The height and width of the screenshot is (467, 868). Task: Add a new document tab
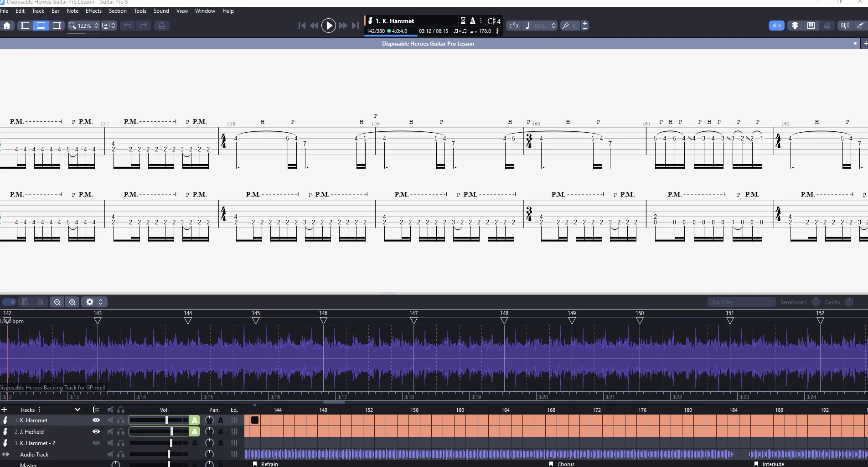(x=865, y=43)
